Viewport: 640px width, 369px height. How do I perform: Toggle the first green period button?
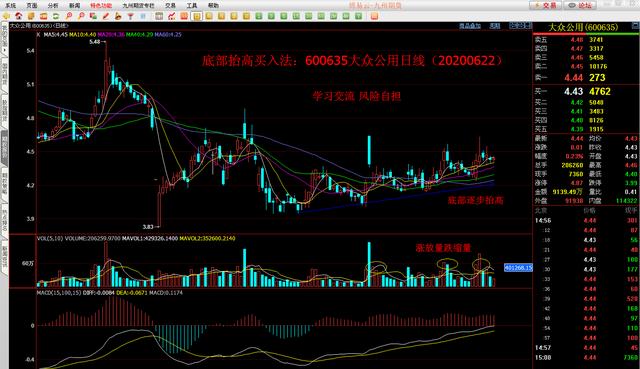(x=259, y=16)
